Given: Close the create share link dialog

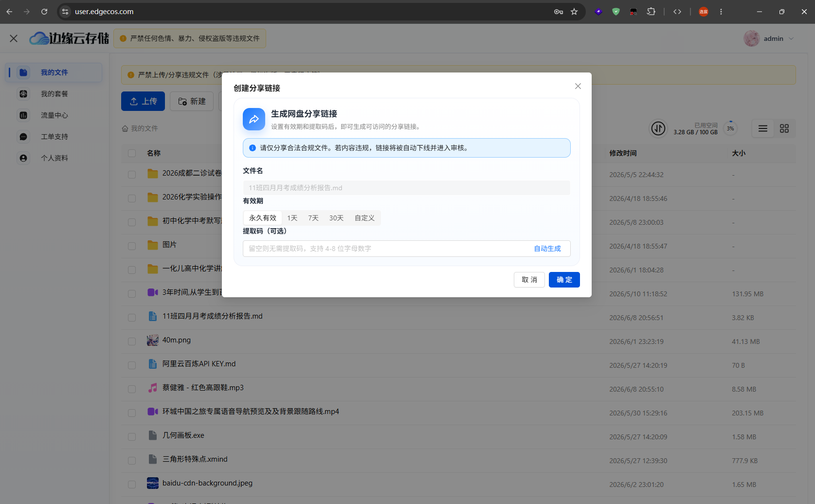Looking at the screenshot, I should [x=578, y=86].
